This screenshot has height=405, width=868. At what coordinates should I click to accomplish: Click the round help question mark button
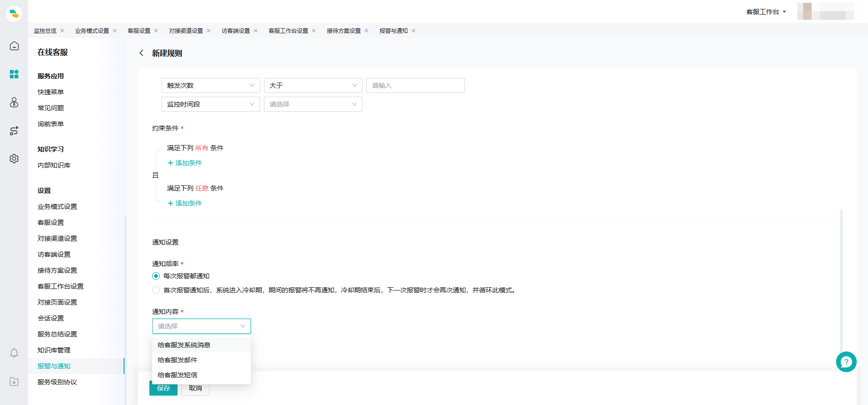tap(846, 362)
